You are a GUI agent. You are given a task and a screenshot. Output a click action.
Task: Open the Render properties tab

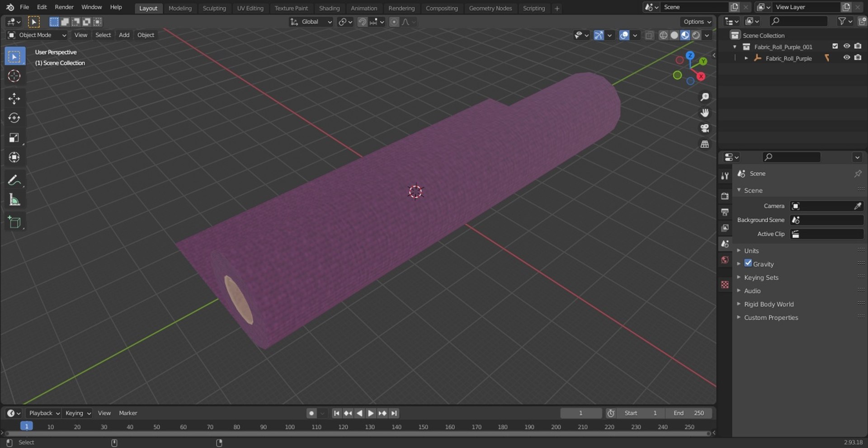(x=725, y=196)
